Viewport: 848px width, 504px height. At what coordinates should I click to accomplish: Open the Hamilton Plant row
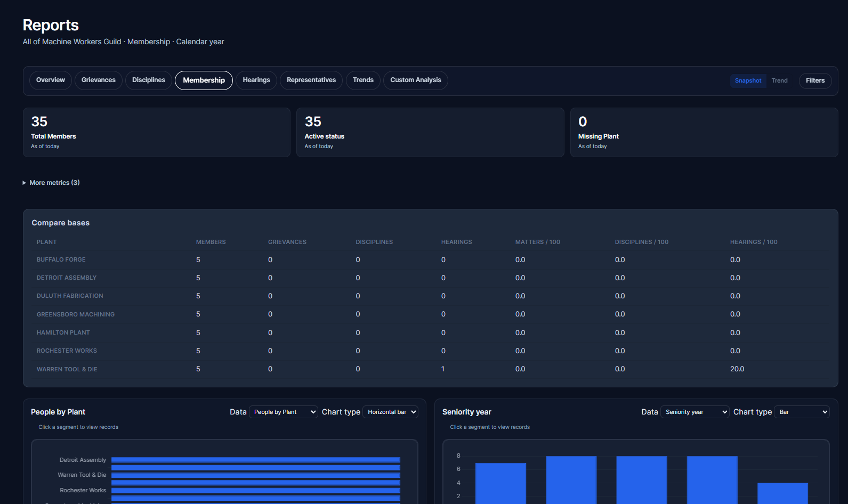(430, 333)
